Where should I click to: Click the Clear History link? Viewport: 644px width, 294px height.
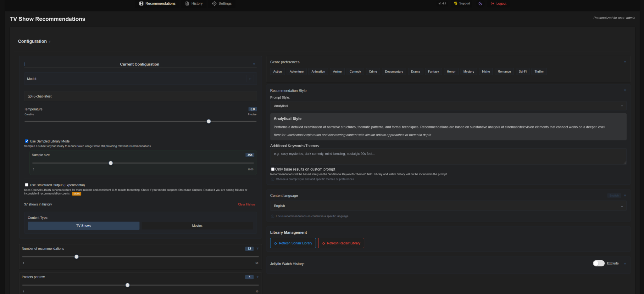tap(247, 204)
